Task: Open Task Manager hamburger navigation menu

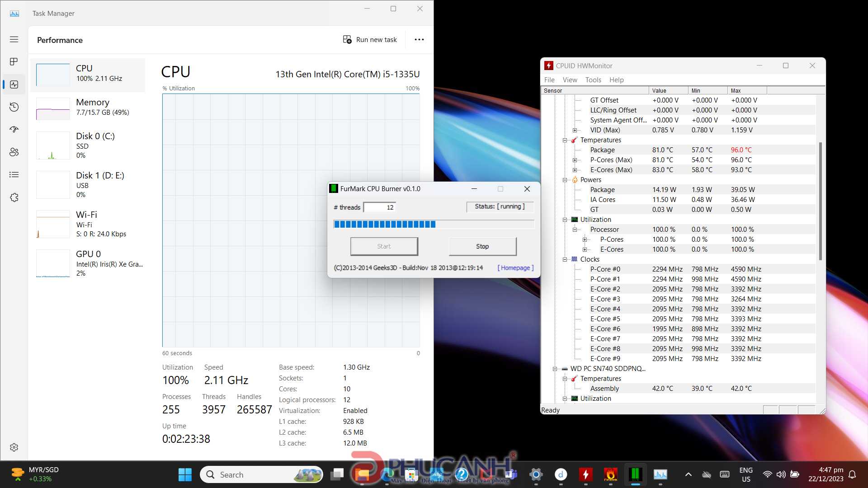Action: 14,39
